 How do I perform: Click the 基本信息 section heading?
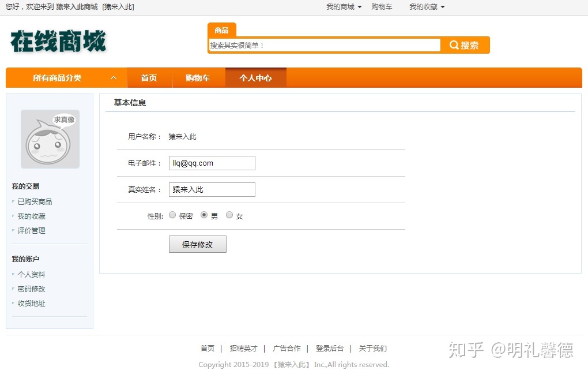click(130, 103)
